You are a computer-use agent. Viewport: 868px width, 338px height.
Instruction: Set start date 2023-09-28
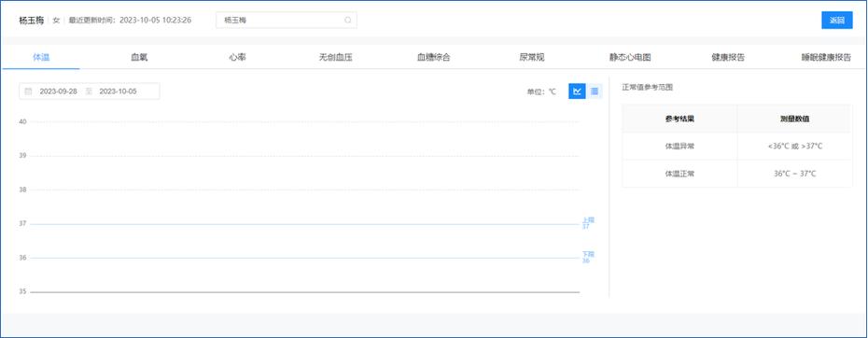click(58, 92)
